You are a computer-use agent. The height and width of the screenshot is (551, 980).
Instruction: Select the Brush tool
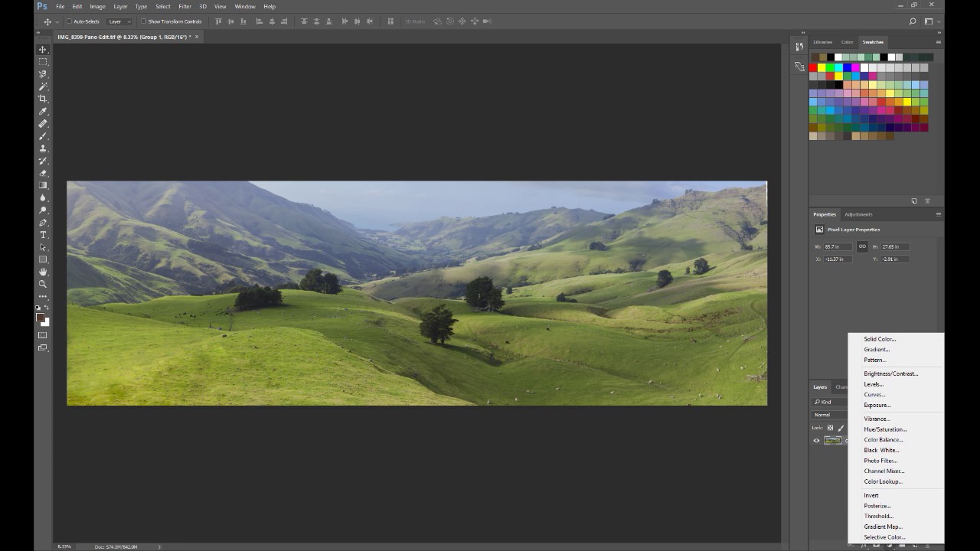click(43, 135)
